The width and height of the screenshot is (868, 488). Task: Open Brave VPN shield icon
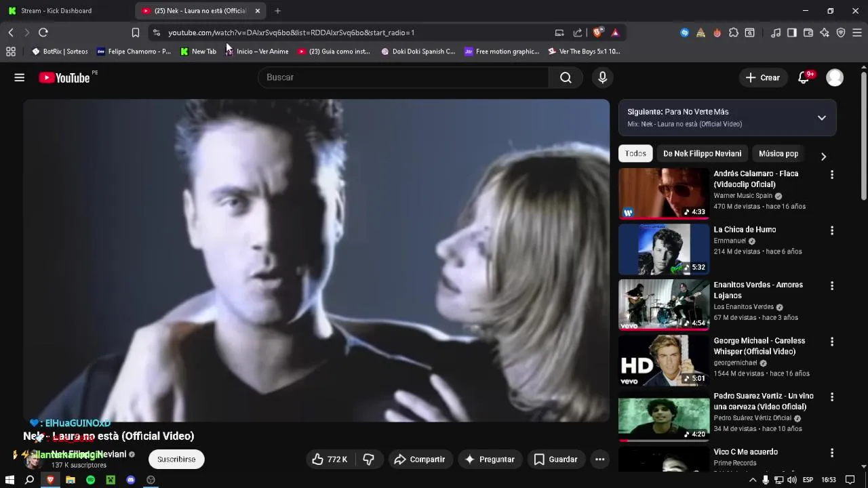841,33
